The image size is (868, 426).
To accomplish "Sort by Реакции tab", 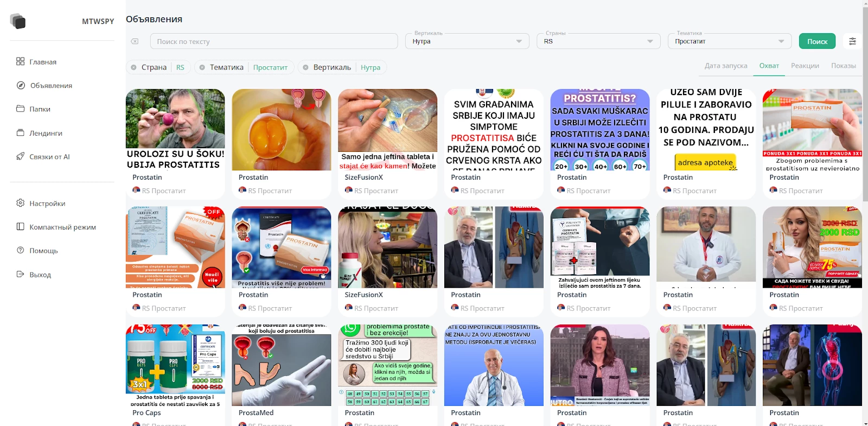I will pos(805,66).
